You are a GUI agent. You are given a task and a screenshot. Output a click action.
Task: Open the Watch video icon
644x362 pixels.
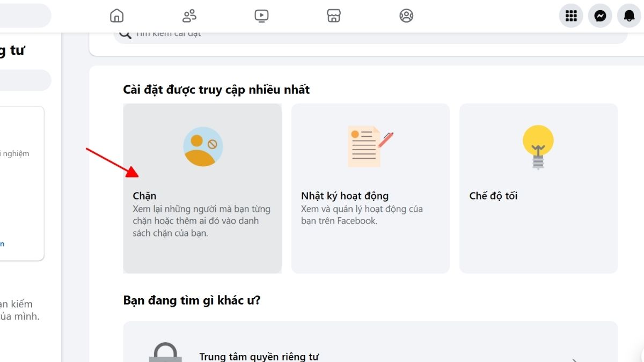(261, 16)
